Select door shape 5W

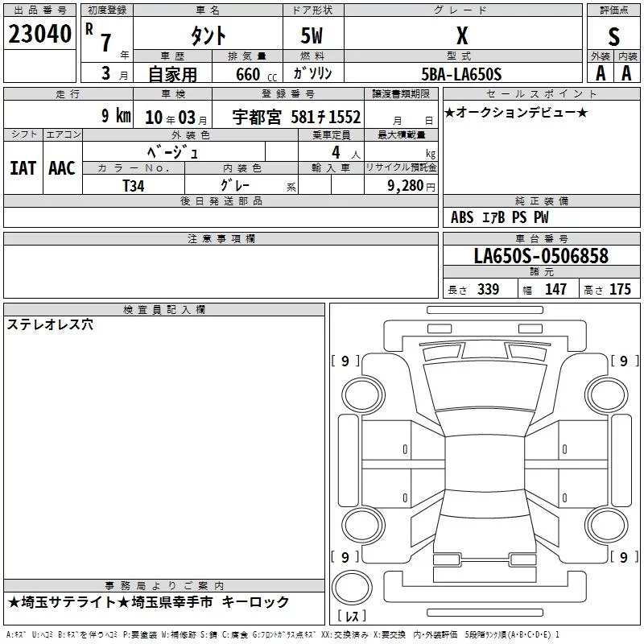click(312, 35)
